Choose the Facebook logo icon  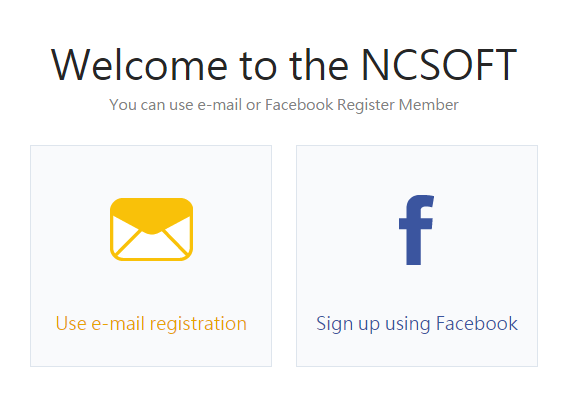416,230
